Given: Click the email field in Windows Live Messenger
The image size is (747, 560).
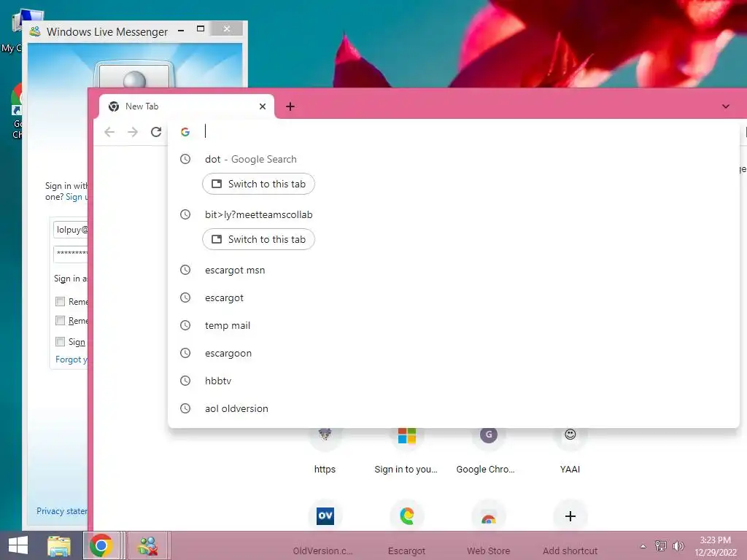Looking at the screenshot, I should (71, 230).
